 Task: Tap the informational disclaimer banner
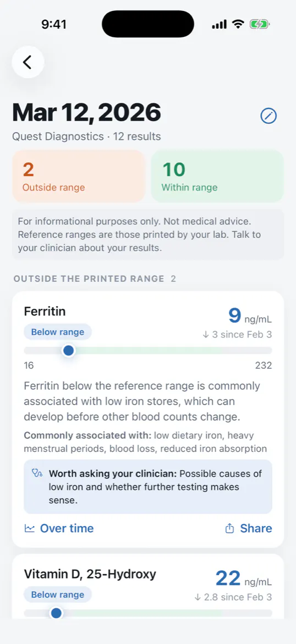148,234
